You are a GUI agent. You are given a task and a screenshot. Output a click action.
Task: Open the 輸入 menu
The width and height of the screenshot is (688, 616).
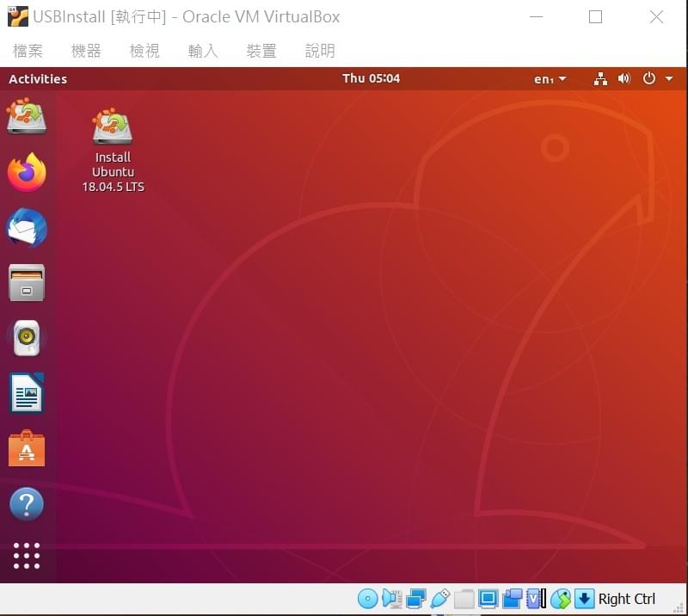tap(203, 51)
